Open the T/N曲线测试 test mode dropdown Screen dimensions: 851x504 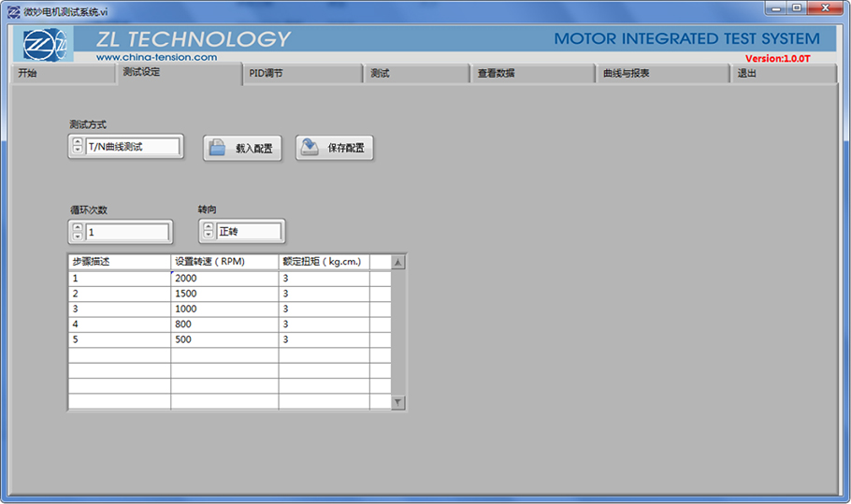point(132,147)
